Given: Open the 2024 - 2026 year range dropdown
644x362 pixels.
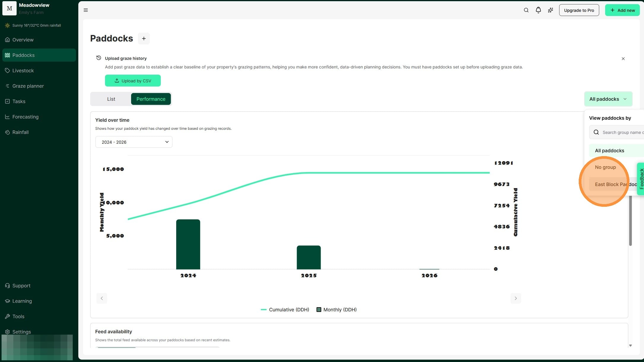Looking at the screenshot, I should pyautogui.click(x=134, y=142).
